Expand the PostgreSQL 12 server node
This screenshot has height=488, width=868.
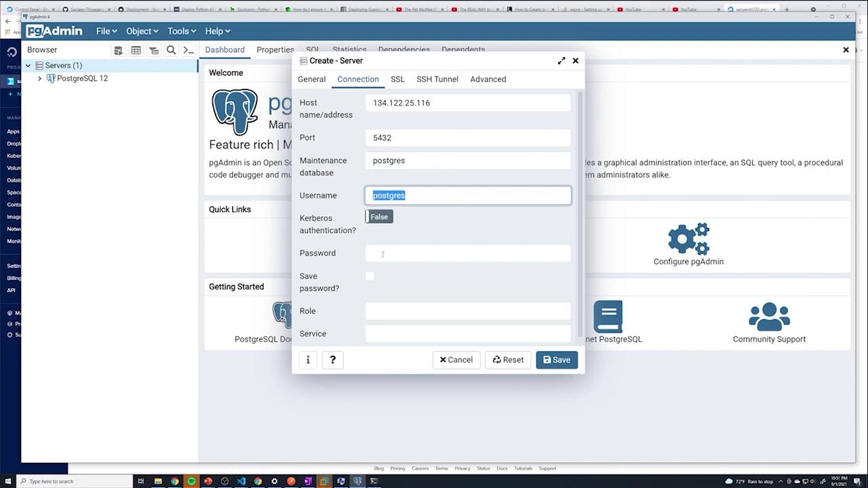[x=39, y=79]
